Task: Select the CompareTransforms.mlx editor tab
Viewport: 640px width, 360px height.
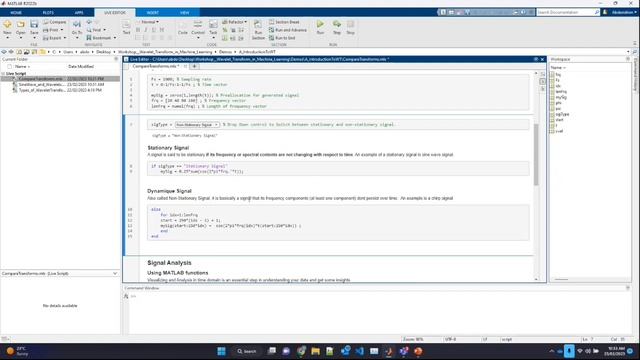Action: 155,66
